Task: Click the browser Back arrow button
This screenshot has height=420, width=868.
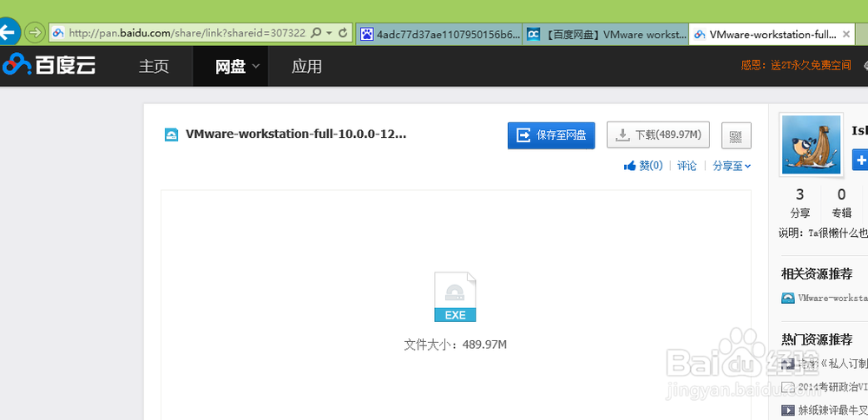Action: point(9,33)
